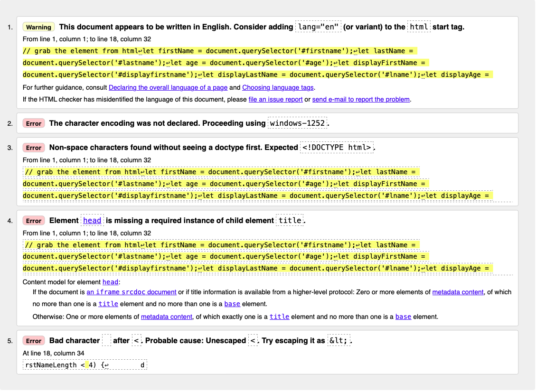Open first 'metadata content' link
The image size is (536, 392).
tap(458, 291)
